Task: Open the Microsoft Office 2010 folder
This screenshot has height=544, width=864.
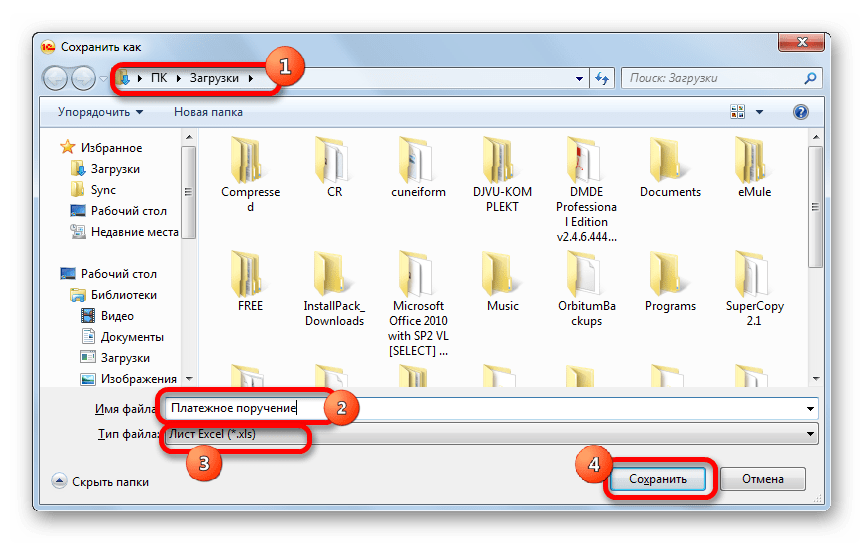Action: [x=418, y=304]
